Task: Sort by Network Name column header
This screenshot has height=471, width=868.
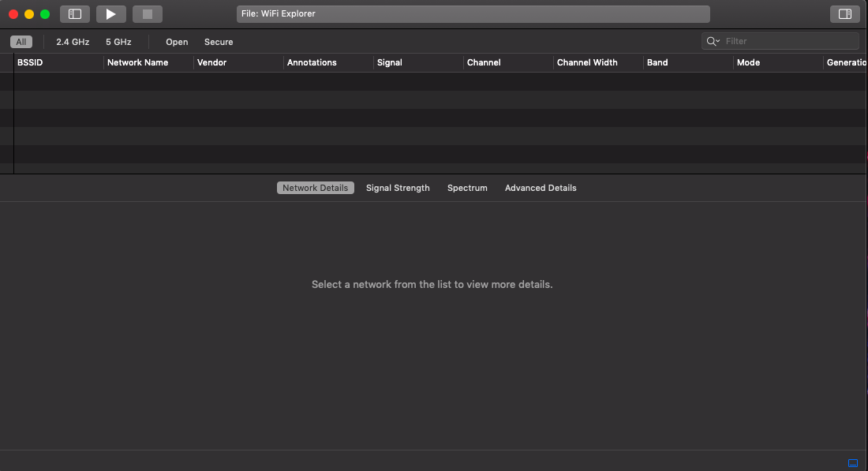Action: (148, 62)
